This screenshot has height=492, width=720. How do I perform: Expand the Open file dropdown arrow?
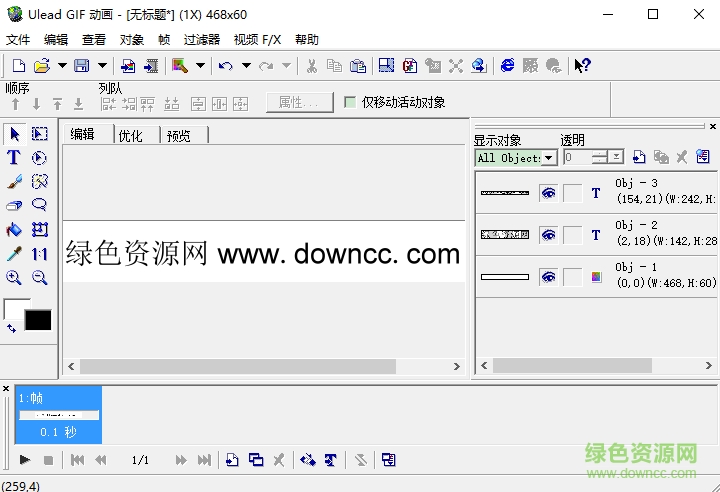pos(62,66)
